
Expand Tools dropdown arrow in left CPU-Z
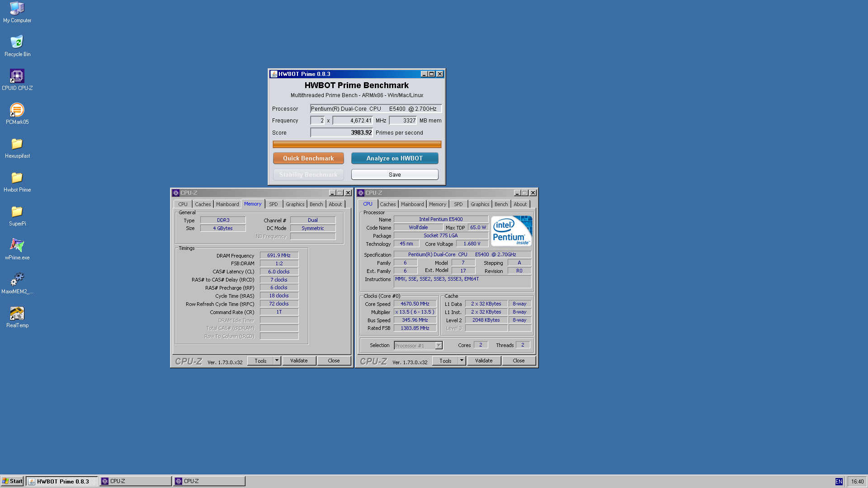pyautogui.click(x=277, y=361)
